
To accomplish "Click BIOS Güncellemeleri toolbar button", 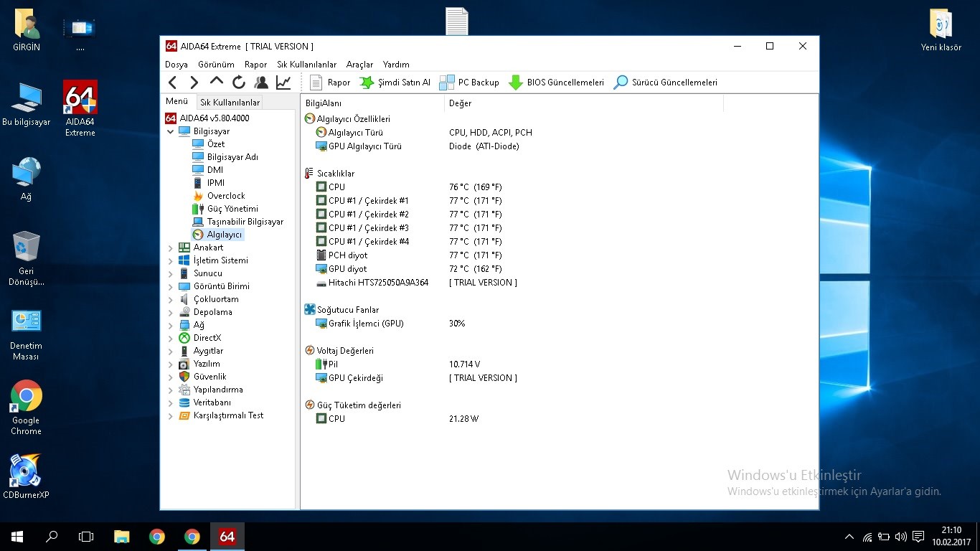I will tap(556, 83).
